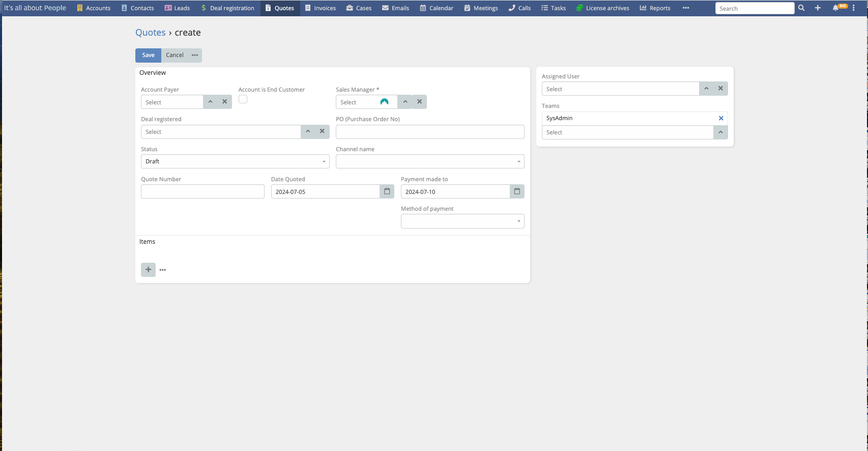The width and height of the screenshot is (868, 451).
Task: Cancel quote creation
Action: click(x=175, y=55)
